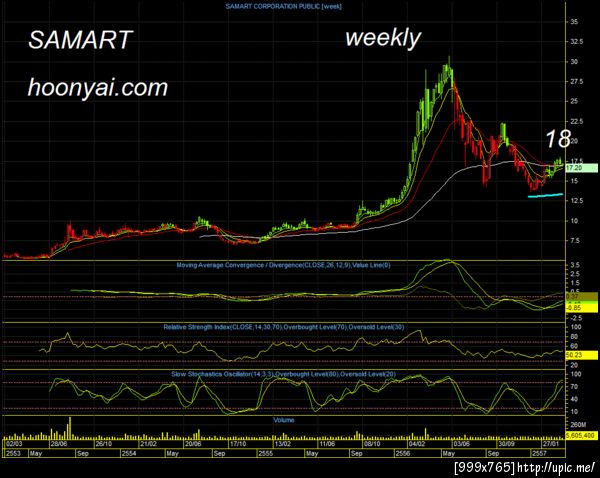Click the 40 stochastics axis label
The height and width of the screenshot is (478, 600).
[x=574, y=399]
